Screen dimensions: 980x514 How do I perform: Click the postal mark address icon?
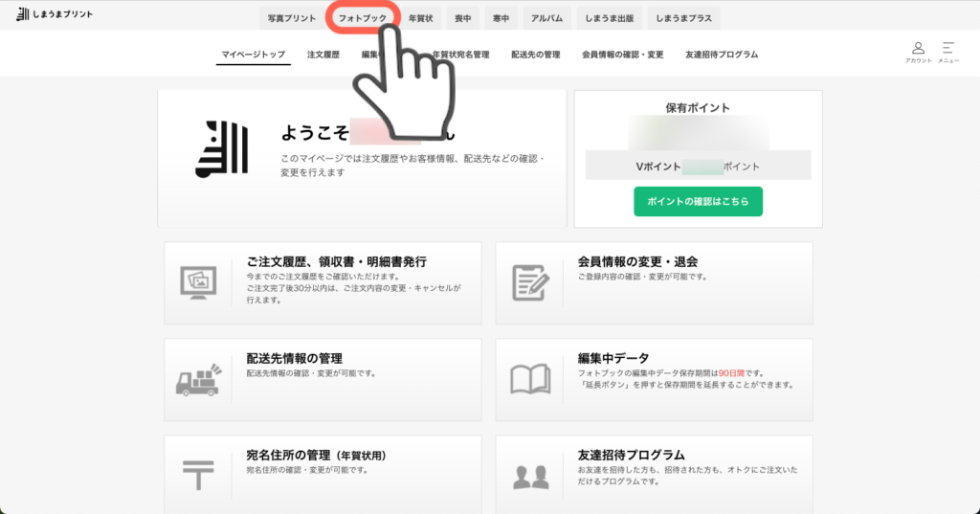pos(198,475)
